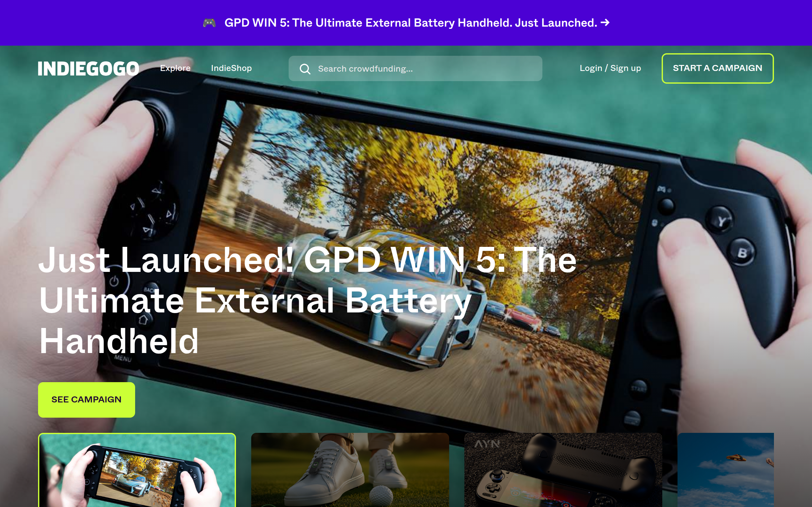Click the arrow at the banner's end
812x507 pixels.
tap(605, 22)
